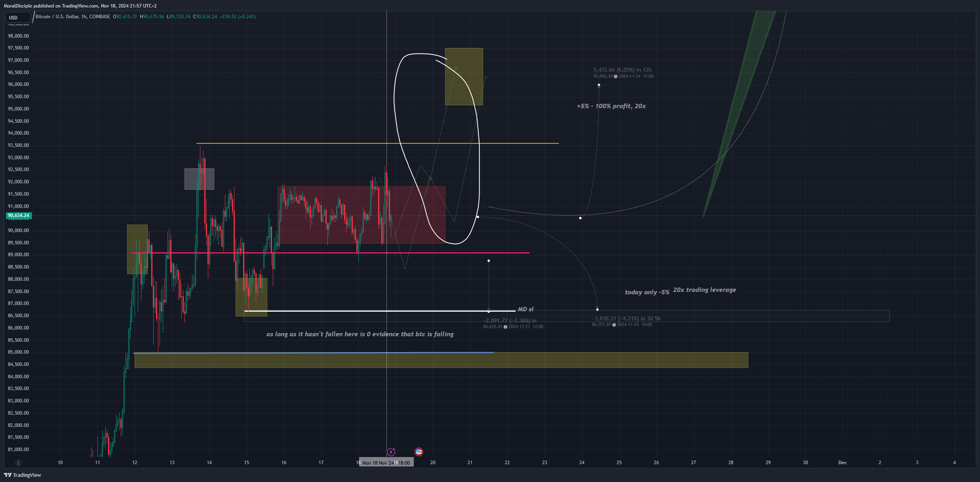Click the high price value H90,675.56
The image size is (980, 482).
(152, 17)
